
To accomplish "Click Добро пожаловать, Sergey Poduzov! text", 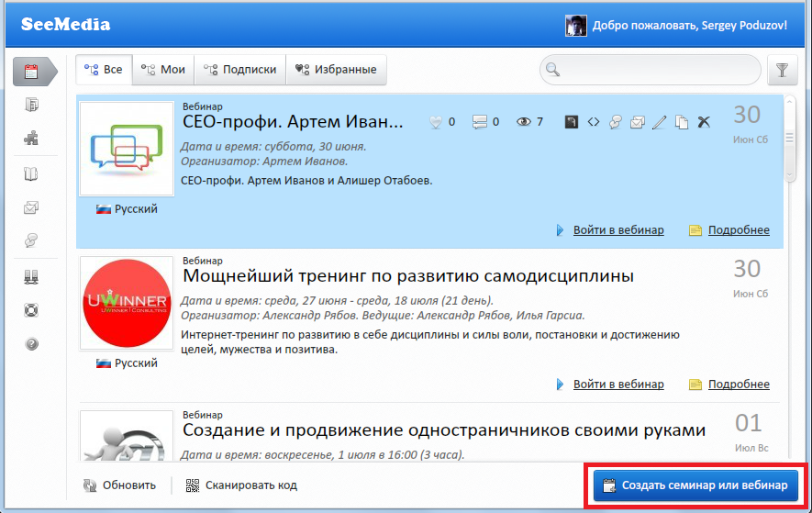I will point(690,26).
